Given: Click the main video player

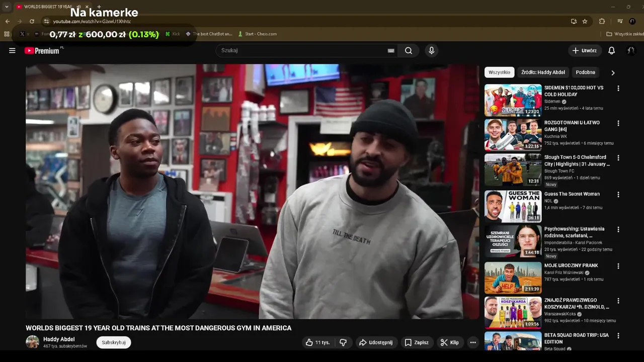Looking at the screenshot, I should (253, 191).
